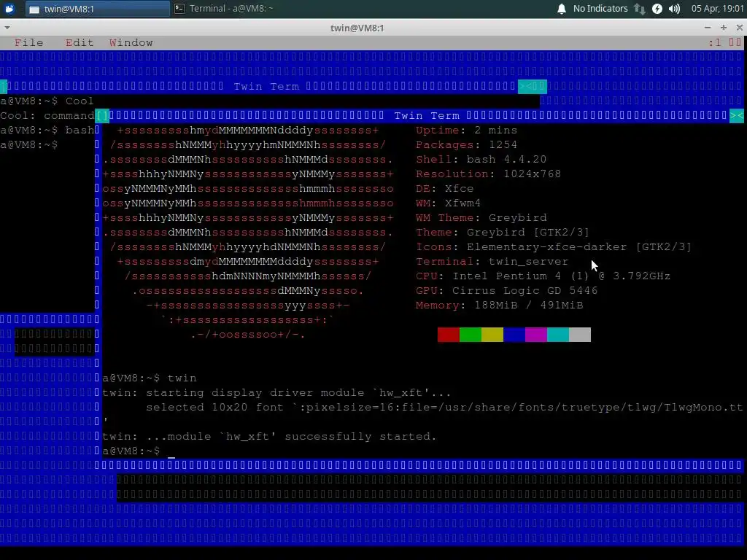Open the File menu in twin
Screen dimensions: 747x560
pos(28,43)
